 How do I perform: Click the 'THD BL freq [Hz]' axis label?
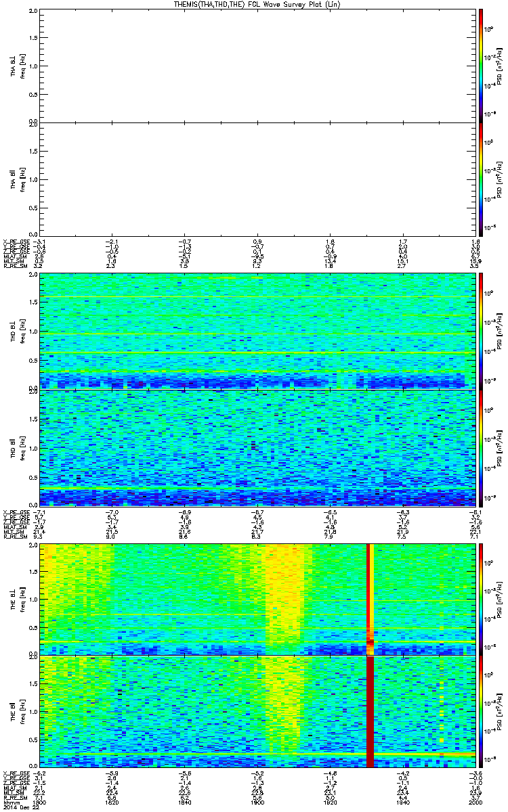(x=18, y=330)
